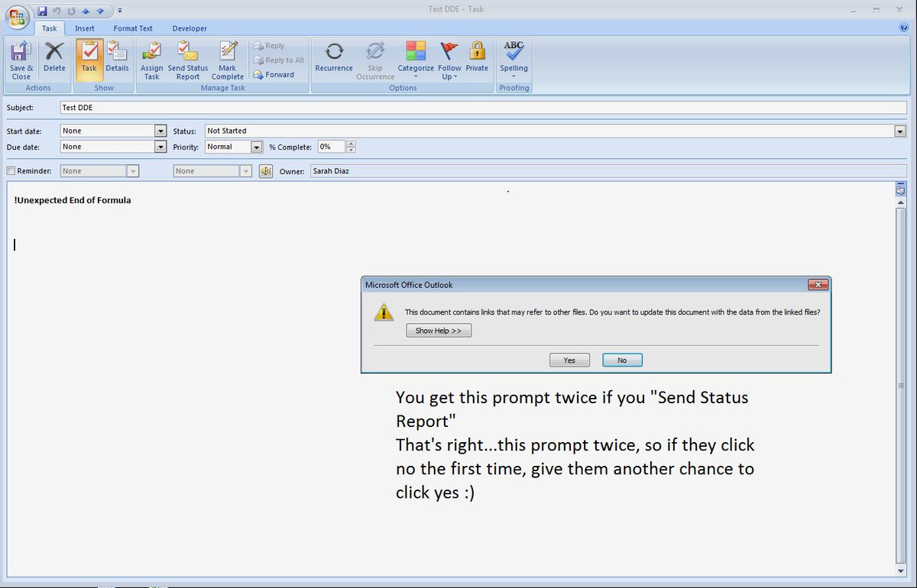Open the Insert ribbon tab
The height and width of the screenshot is (588, 917).
point(85,28)
